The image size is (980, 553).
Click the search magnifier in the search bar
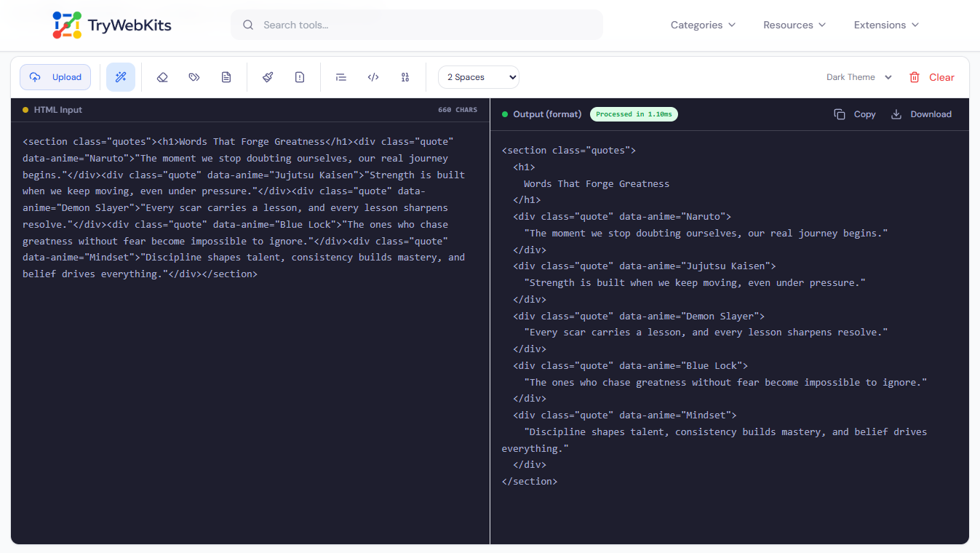[x=248, y=24]
